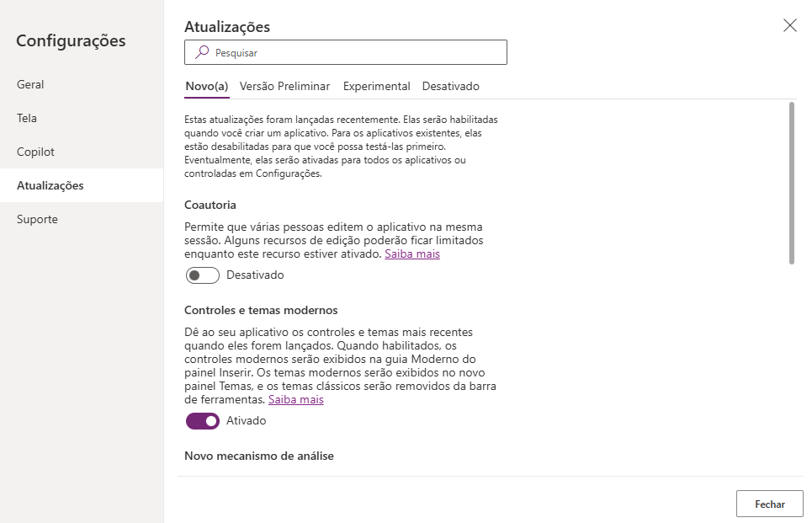Switch to the Experimental tab
Image resolution: width=812 pixels, height=523 pixels.
[376, 86]
